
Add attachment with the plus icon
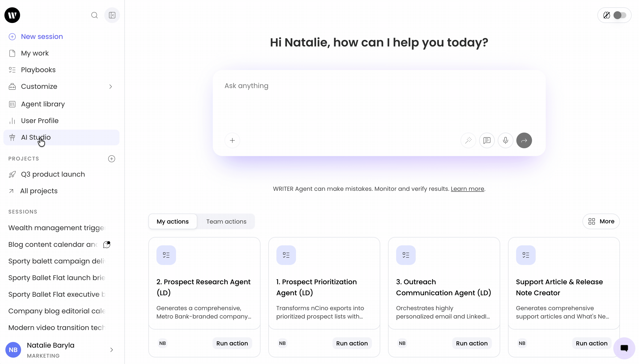[232, 140]
